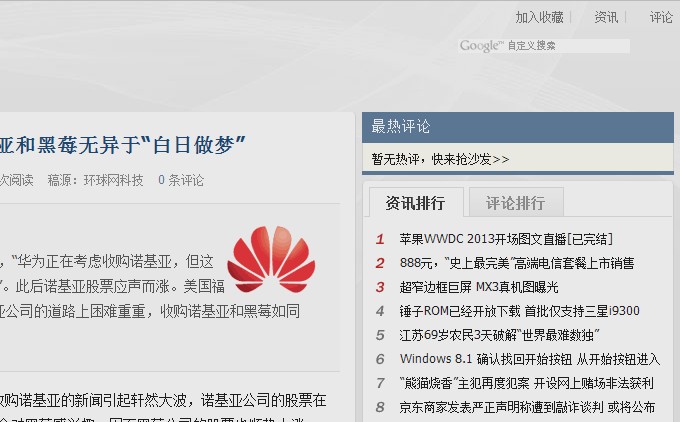
Task: Open 苹果WWDC 2013开场图文直播 article
Action: [506, 239]
